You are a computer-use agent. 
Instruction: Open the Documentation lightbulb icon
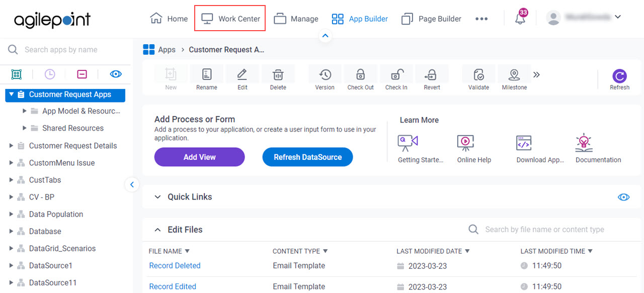pos(584,143)
